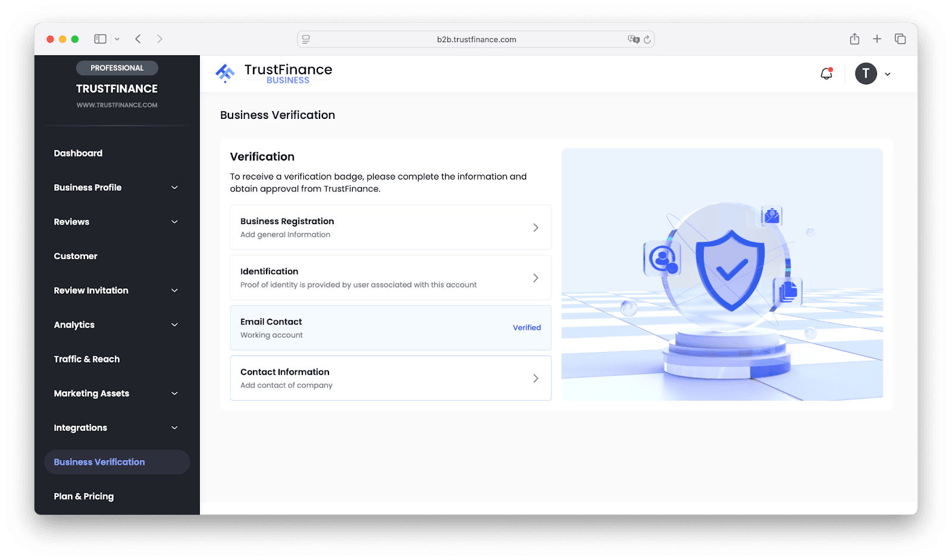Open Marketing Assets sidebar item

92,394
